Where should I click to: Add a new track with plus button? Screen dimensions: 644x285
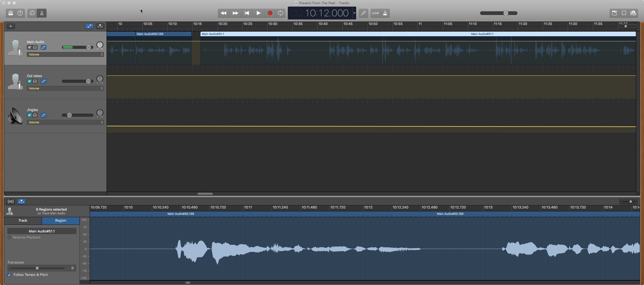11,26
